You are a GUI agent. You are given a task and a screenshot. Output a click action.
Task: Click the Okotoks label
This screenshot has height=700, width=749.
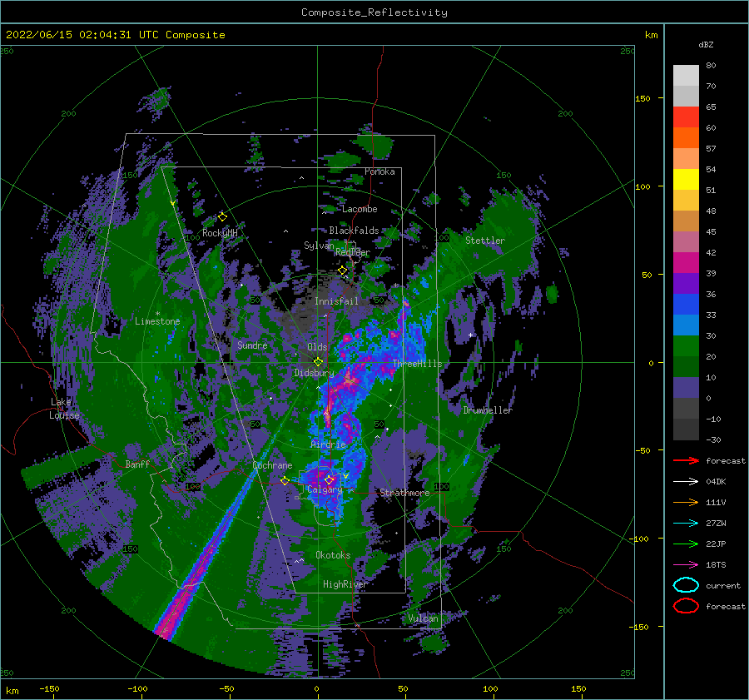[333, 555]
